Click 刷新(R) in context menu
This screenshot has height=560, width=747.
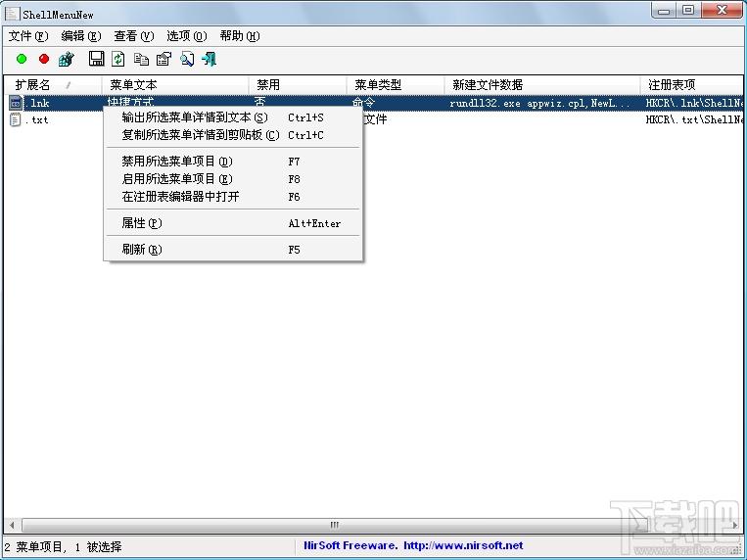tap(233, 250)
